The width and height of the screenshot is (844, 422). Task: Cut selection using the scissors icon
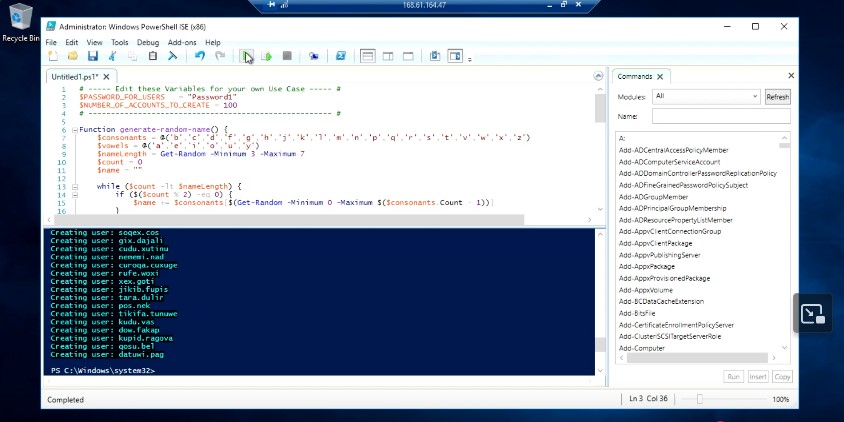(x=112, y=56)
